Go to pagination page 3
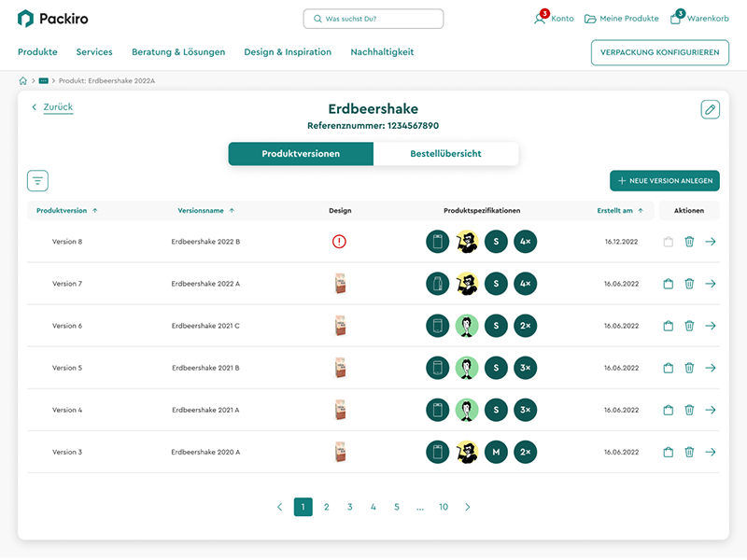The width and height of the screenshot is (747, 560). pyautogui.click(x=350, y=507)
